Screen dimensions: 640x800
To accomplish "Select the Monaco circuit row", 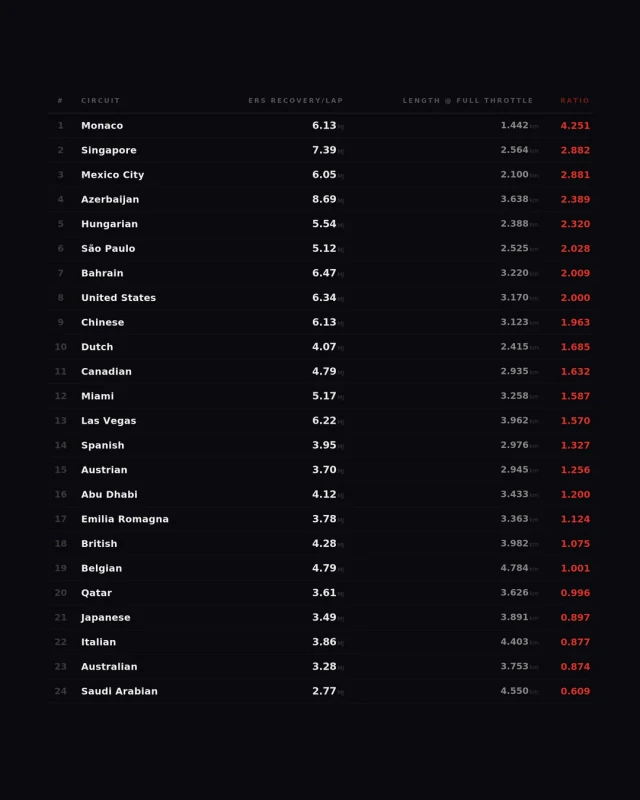I will pos(320,126).
